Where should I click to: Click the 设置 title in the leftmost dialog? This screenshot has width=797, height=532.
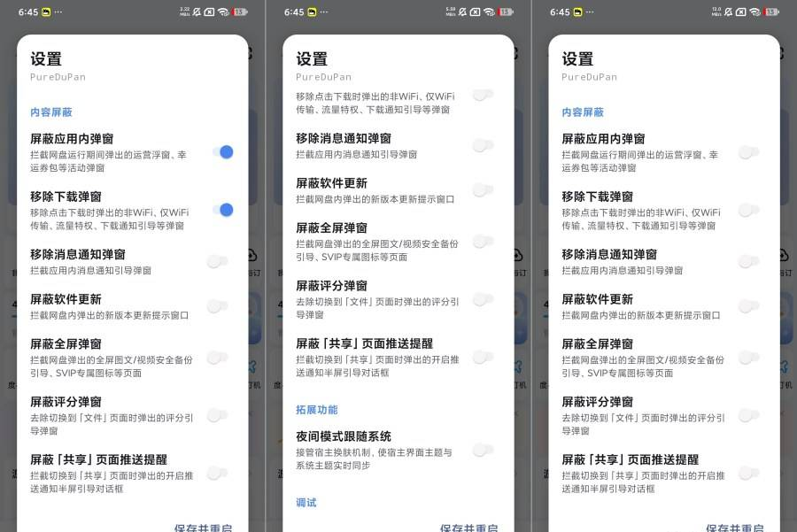(46, 59)
